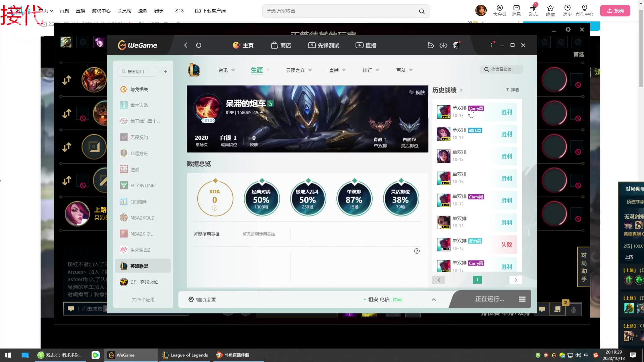The width and height of the screenshot is (644, 362).
Task: Go to previous match history page
Action: (439, 280)
